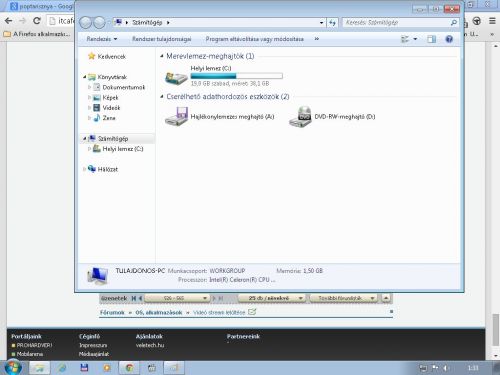Open the Rendezés dropdown menu

(102, 39)
